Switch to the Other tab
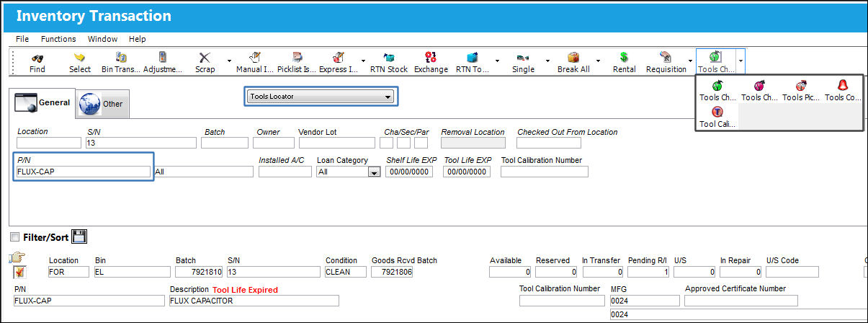The image size is (868, 323). coord(102,103)
